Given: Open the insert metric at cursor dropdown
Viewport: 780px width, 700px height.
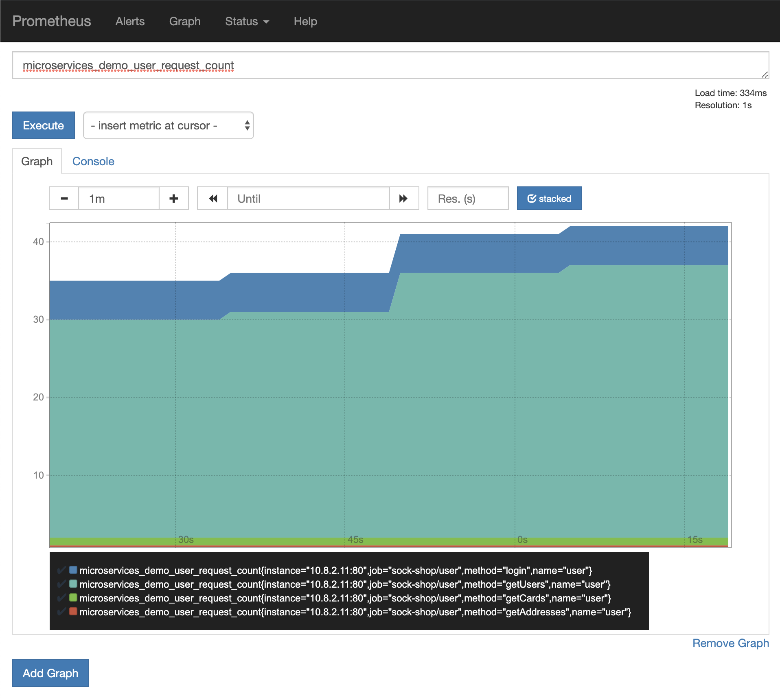Looking at the screenshot, I should point(168,126).
